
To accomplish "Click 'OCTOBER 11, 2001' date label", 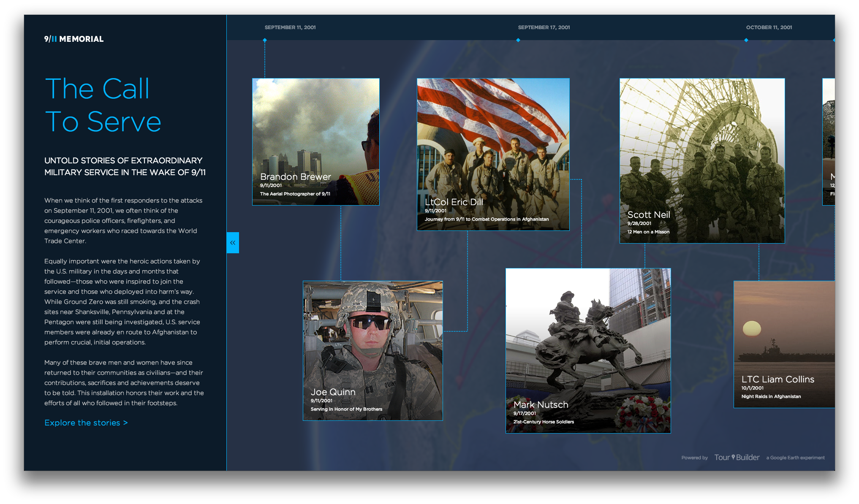I will tap(769, 27).
